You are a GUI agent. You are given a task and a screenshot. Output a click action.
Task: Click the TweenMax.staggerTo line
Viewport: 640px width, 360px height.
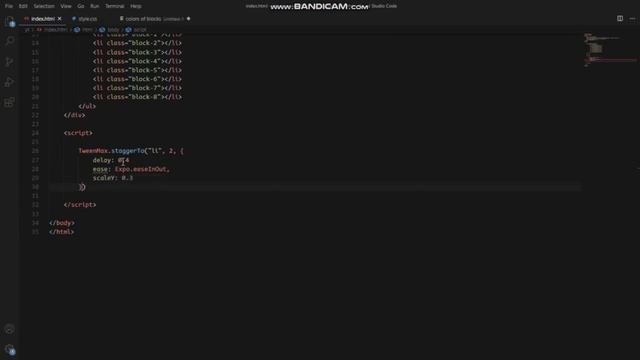tap(131, 151)
